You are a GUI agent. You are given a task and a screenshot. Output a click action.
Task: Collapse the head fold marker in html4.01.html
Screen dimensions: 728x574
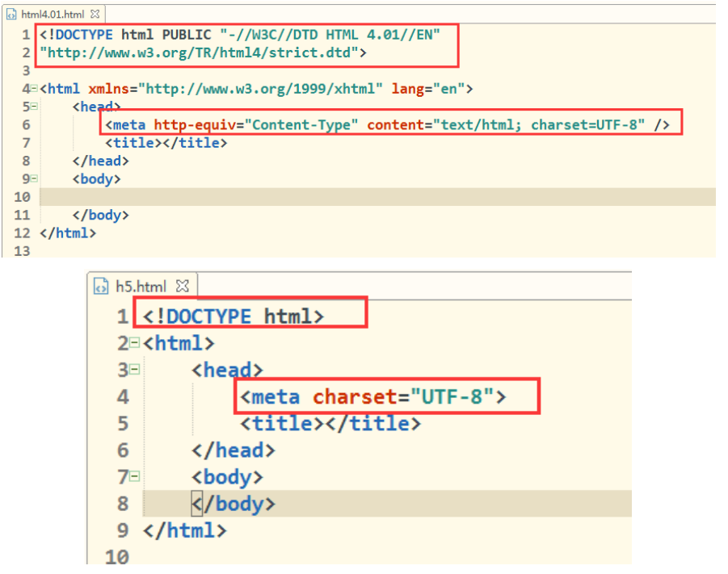tap(34, 107)
